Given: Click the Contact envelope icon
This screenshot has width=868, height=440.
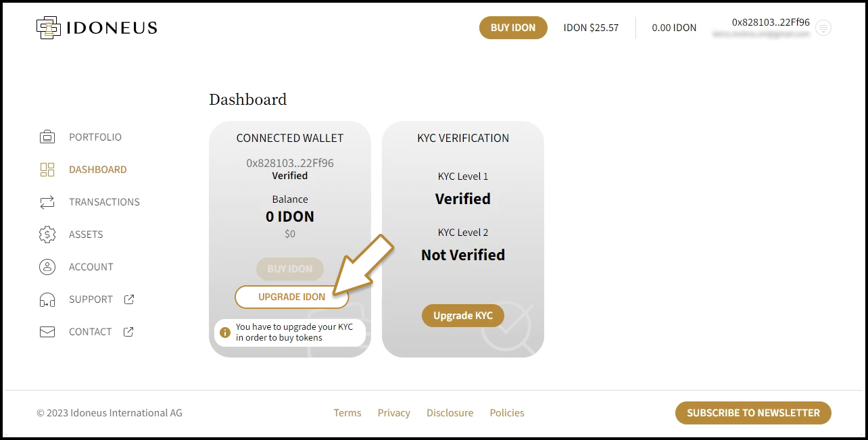Looking at the screenshot, I should click(x=47, y=332).
